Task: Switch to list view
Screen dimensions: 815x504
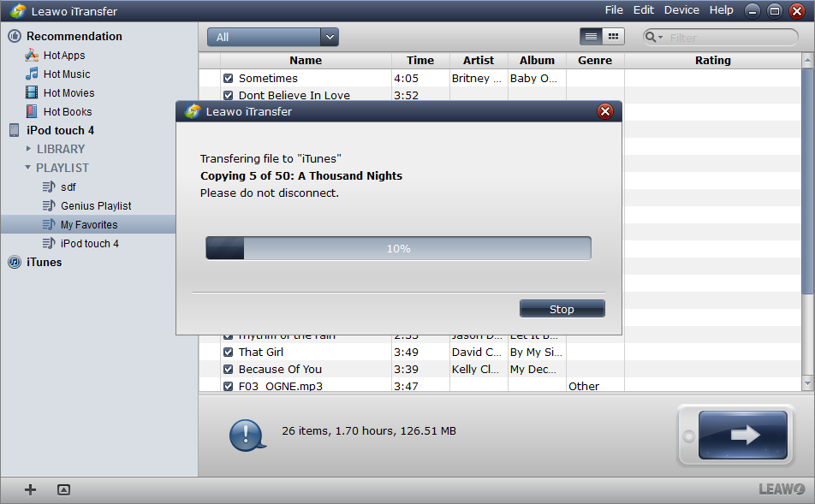Action: [x=591, y=37]
